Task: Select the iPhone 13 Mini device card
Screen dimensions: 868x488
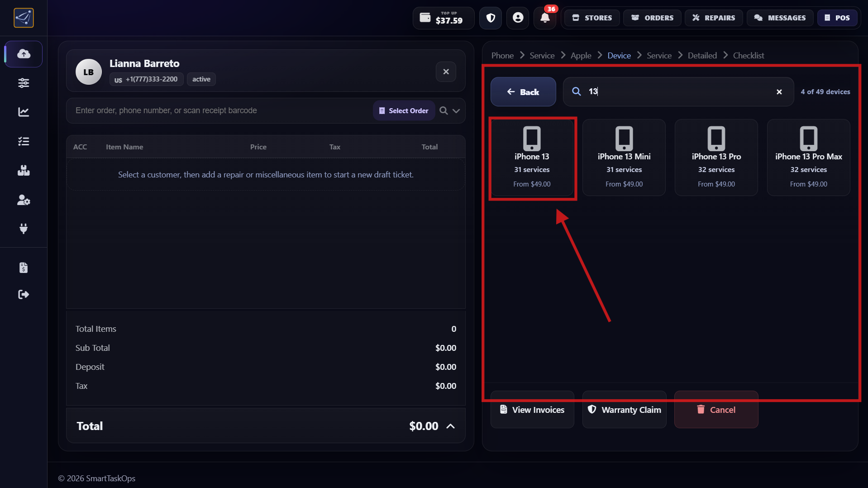Action: tap(624, 158)
